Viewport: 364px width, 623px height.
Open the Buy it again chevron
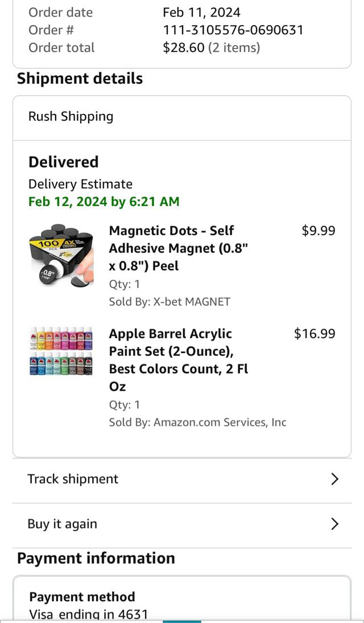(334, 524)
